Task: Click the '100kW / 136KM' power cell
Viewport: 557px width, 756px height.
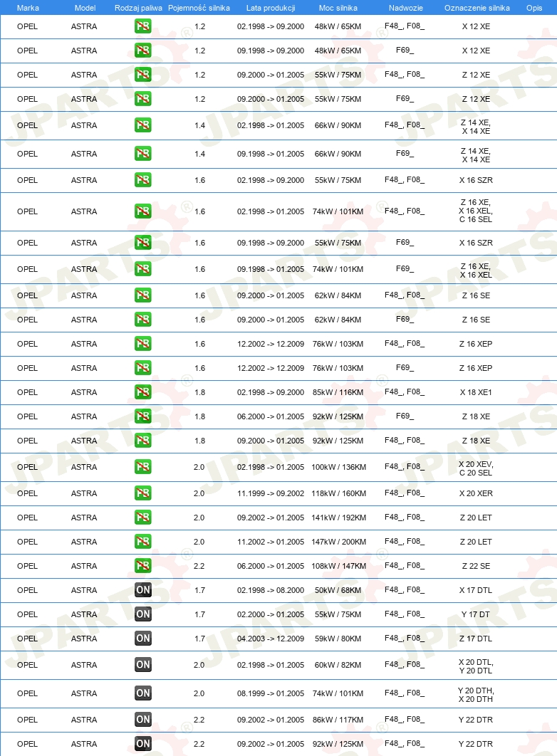Action: point(338,467)
